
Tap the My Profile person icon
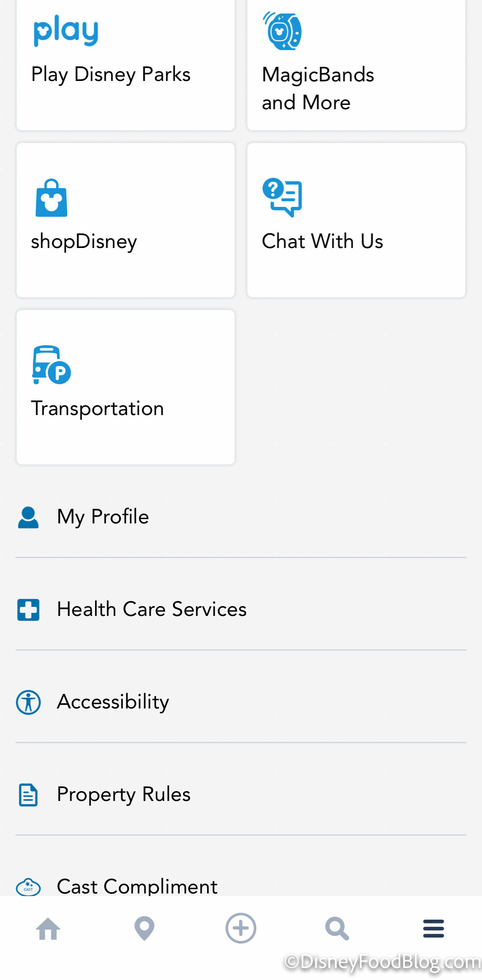(28, 517)
